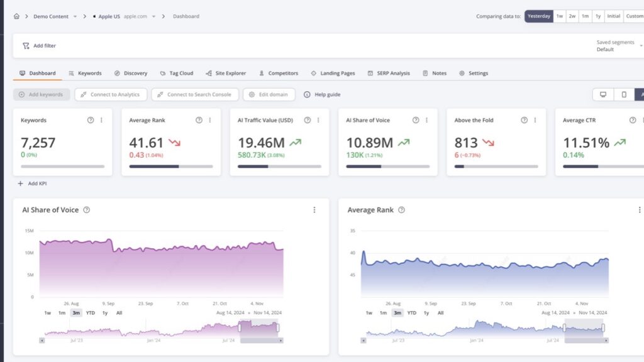The image size is (644, 362).
Task: Compare data to Initial
Action: tap(614, 16)
